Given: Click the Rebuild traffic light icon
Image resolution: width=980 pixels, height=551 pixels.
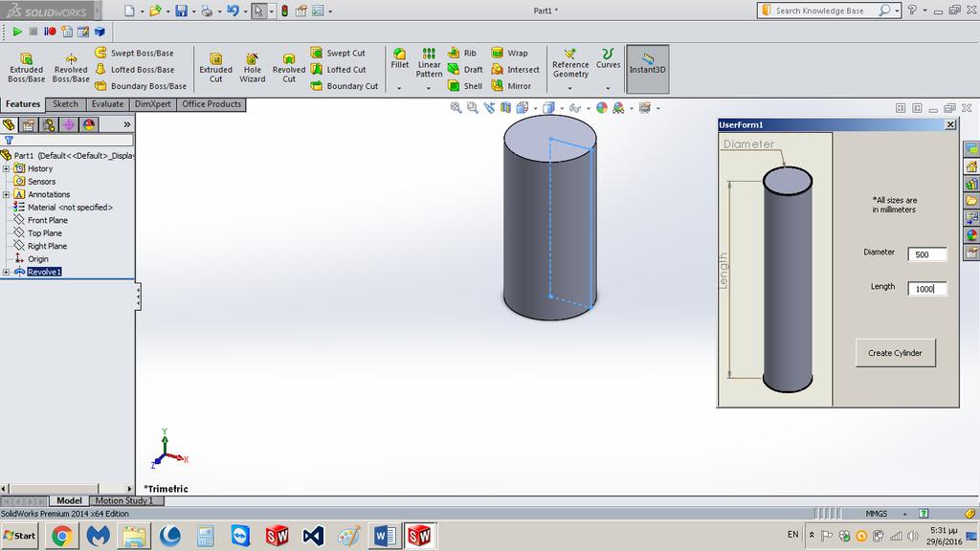Looking at the screenshot, I should [284, 11].
